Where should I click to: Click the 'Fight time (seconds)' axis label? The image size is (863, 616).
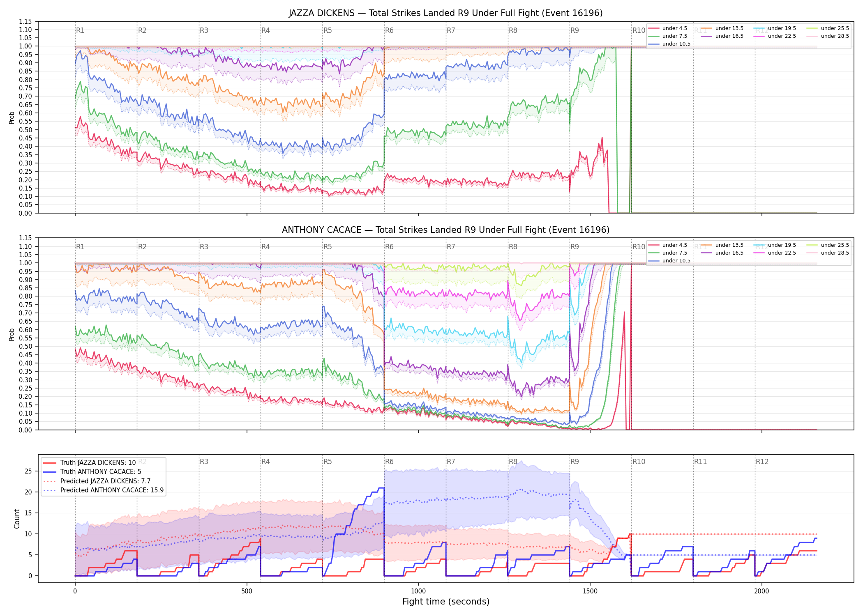click(446, 602)
